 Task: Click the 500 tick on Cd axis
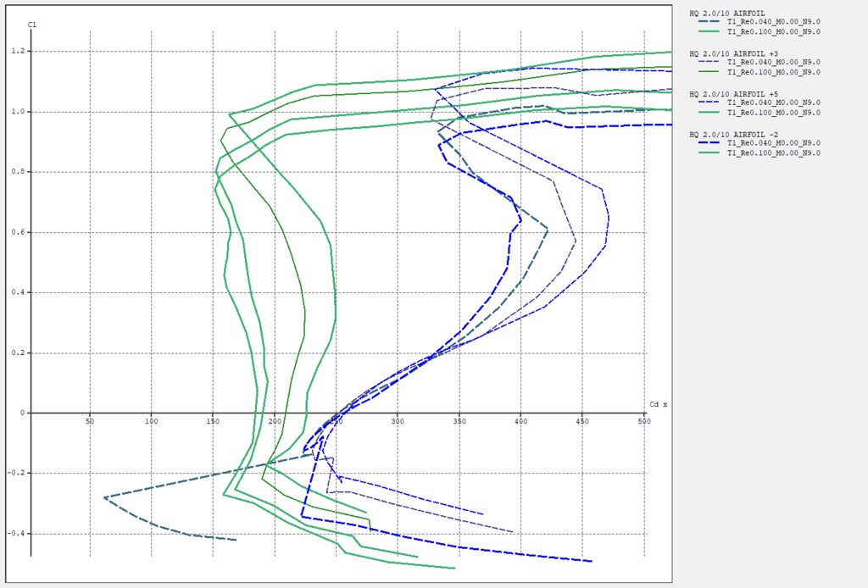(x=644, y=421)
